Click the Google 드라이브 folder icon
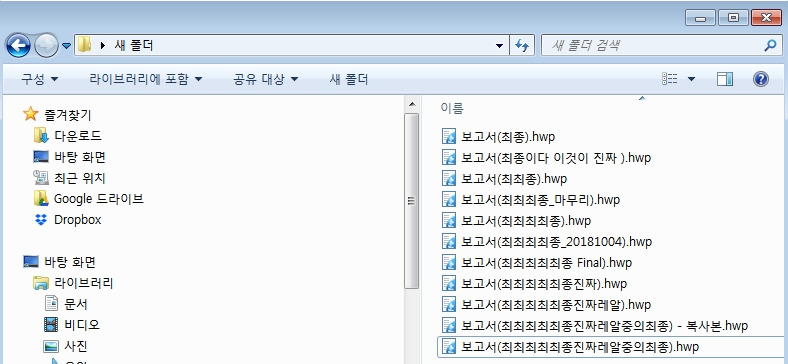The width and height of the screenshot is (788, 364). click(41, 199)
